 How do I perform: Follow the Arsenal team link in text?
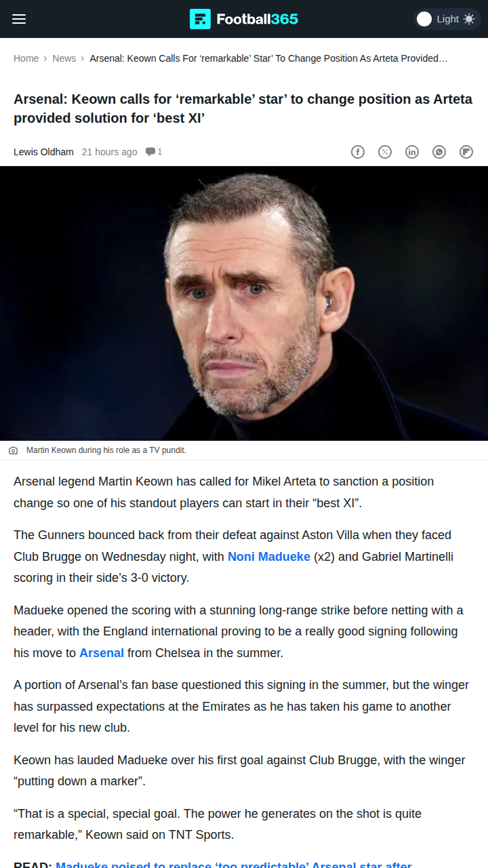[102, 653]
